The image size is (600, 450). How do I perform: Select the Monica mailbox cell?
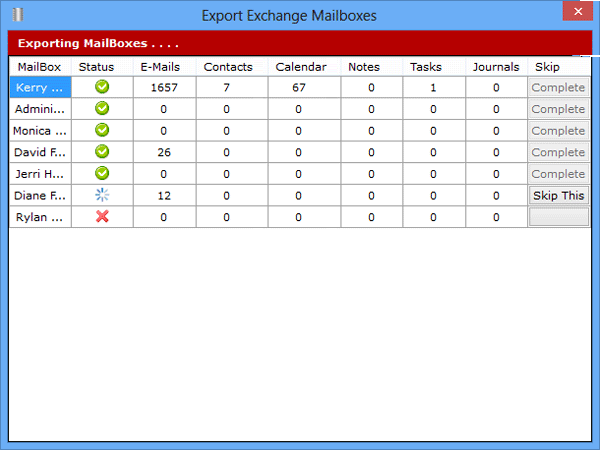[40, 130]
